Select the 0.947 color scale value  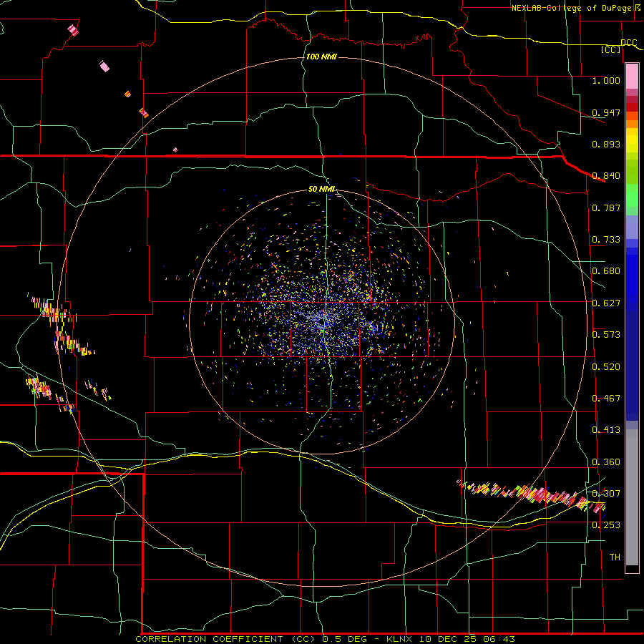(606, 112)
